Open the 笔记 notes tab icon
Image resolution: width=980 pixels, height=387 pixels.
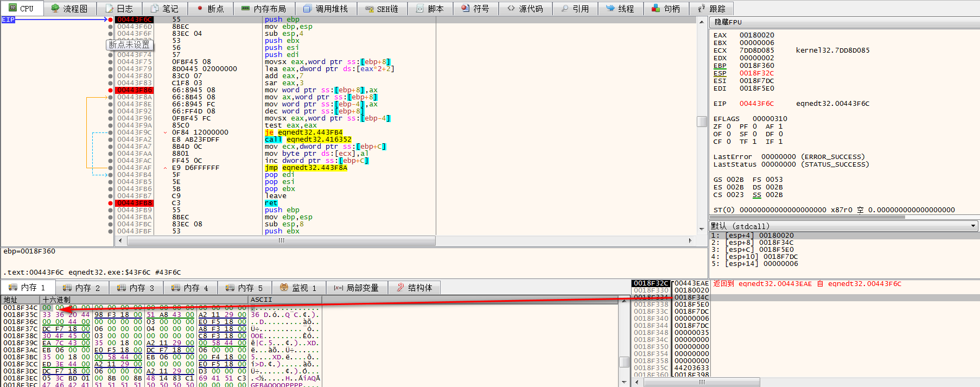155,8
